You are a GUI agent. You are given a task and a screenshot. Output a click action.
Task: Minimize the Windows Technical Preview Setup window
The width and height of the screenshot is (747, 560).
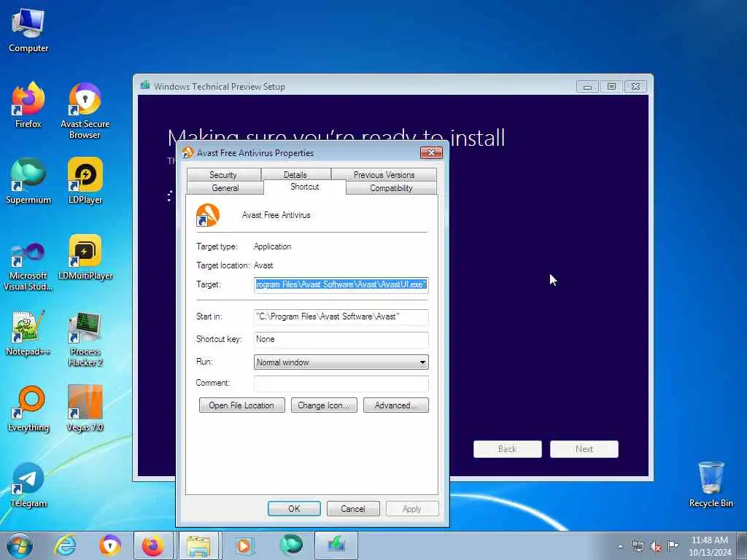[587, 87]
